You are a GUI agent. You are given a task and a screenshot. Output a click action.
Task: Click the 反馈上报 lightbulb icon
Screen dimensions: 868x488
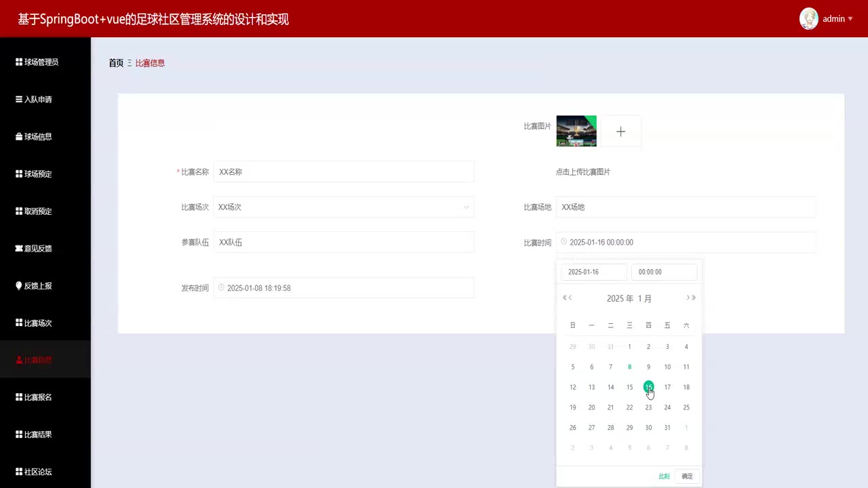pyautogui.click(x=19, y=286)
